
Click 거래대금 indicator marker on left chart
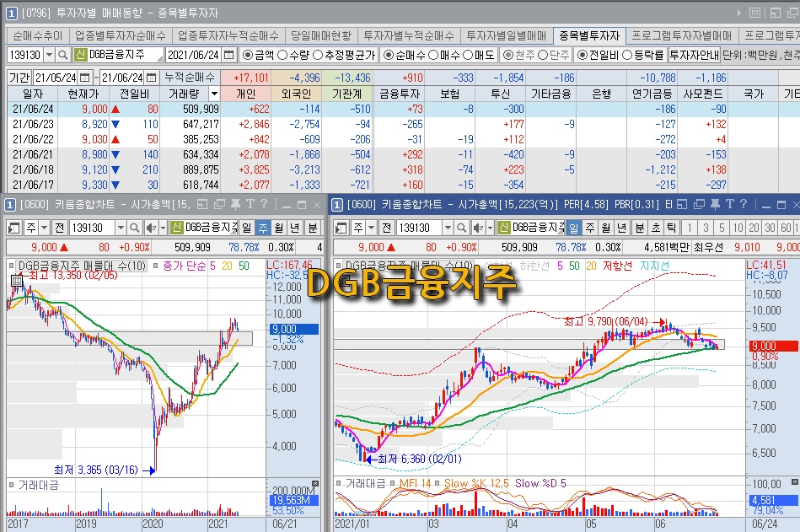(x=11, y=485)
